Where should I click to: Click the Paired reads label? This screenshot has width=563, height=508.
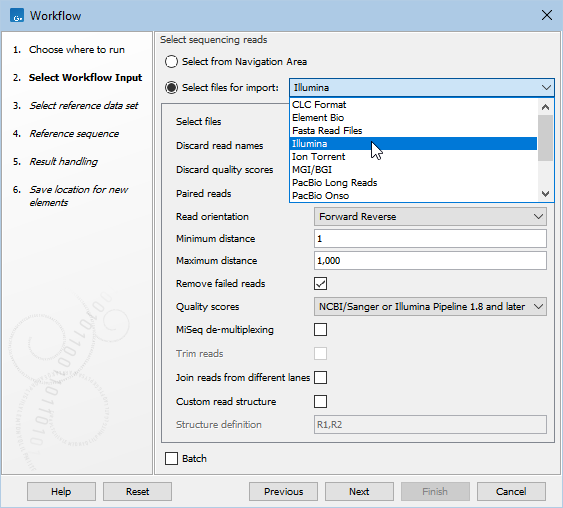[x=204, y=194]
